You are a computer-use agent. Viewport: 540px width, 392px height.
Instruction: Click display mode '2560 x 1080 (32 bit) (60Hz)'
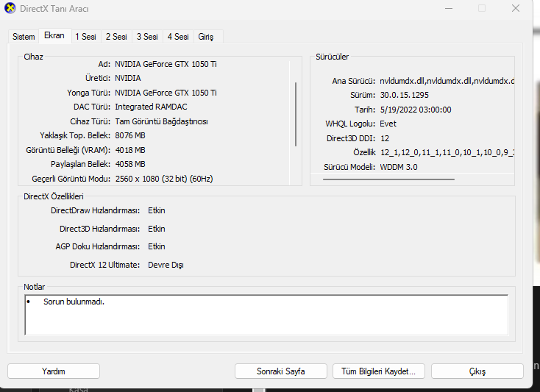164,179
